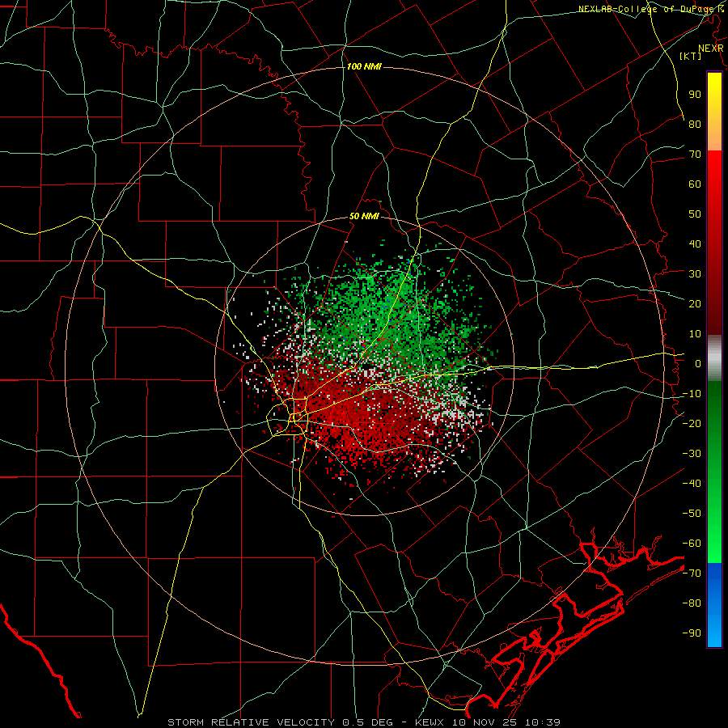Click the 20 value on velocity scale

[695, 303]
